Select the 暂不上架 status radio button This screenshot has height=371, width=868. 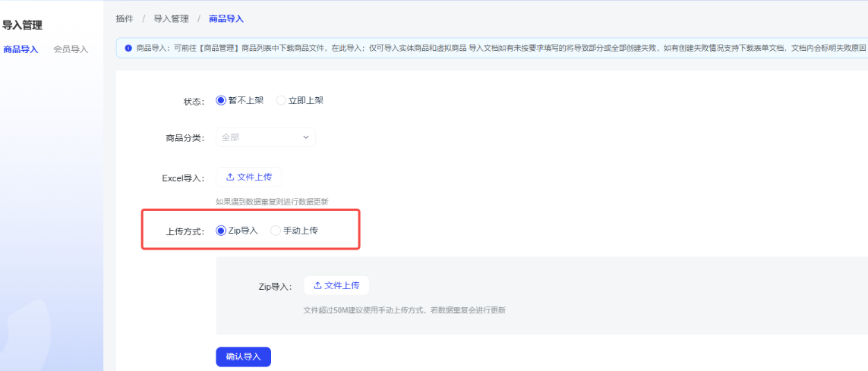pos(222,100)
